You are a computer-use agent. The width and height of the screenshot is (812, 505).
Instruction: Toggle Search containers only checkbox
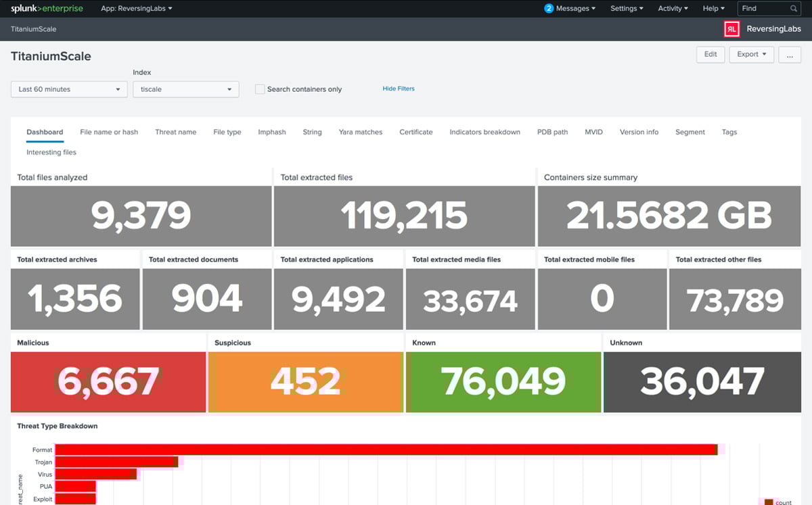point(260,89)
